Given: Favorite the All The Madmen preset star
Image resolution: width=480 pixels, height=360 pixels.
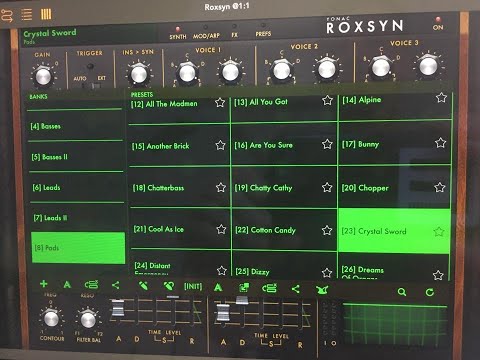Looking at the screenshot, I should [220, 102].
